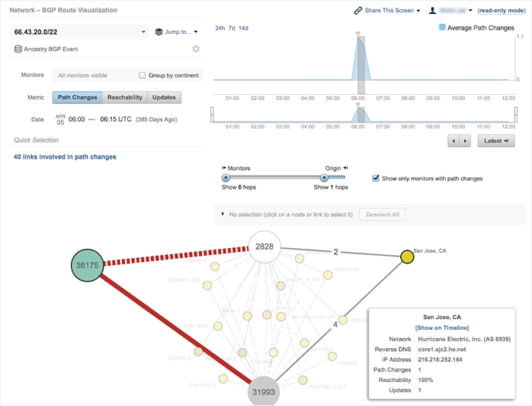Switch metric to Updates
Viewport: 532px width, 406px height.
pyautogui.click(x=163, y=97)
